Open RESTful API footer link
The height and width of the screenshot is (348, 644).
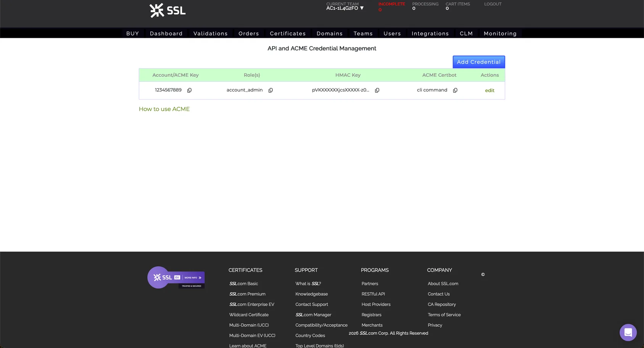click(373, 294)
